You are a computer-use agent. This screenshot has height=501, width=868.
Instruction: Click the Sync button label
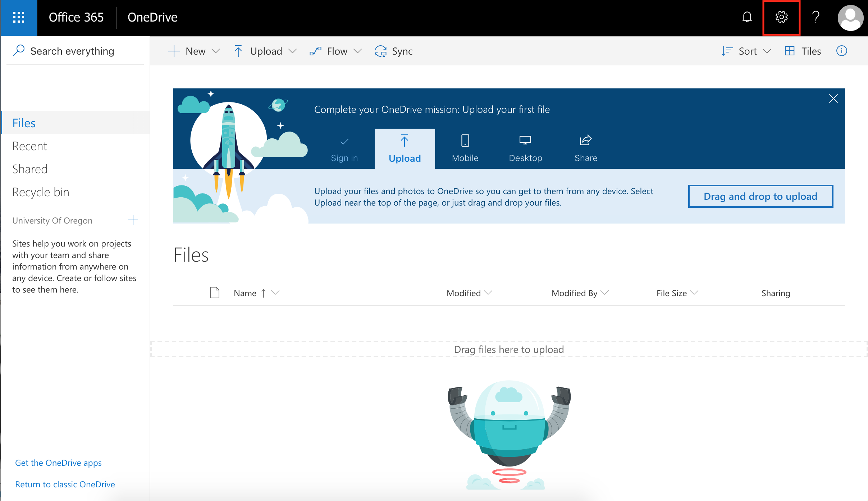point(402,51)
